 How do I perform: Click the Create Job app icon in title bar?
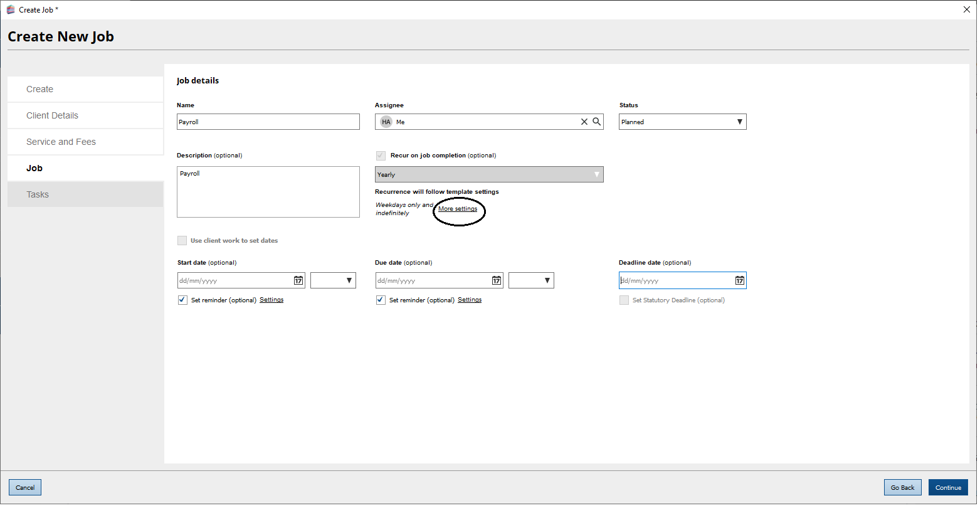[11, 10]
